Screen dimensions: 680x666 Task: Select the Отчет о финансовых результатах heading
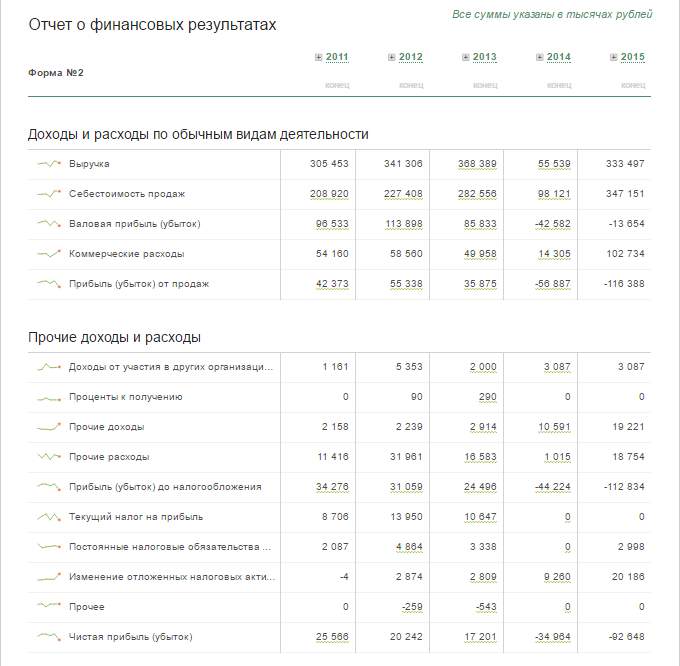point(152,25)
